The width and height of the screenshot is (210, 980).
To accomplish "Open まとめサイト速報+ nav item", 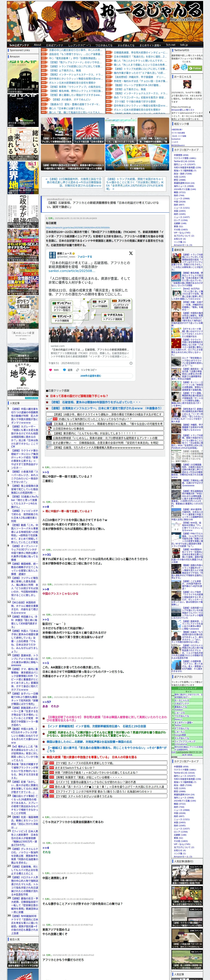I will (150, 45).
